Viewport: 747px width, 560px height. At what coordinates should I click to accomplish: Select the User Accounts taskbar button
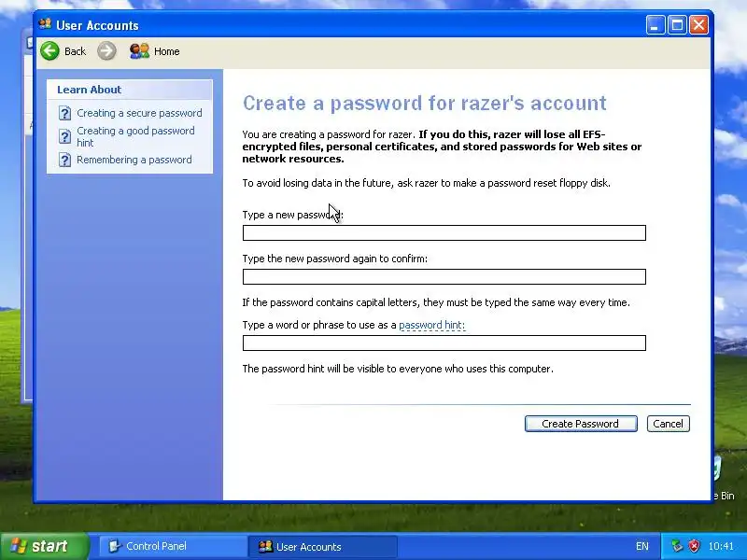[322, 546]
